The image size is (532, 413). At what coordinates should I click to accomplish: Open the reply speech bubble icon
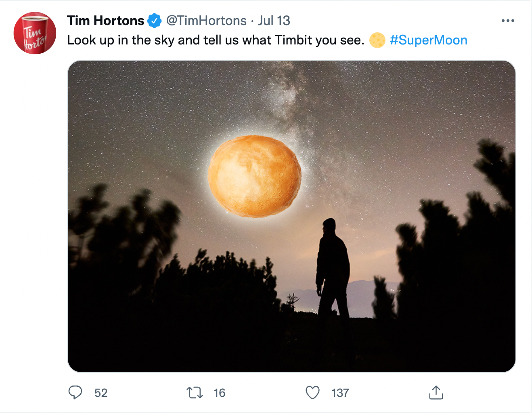point(75,392)
